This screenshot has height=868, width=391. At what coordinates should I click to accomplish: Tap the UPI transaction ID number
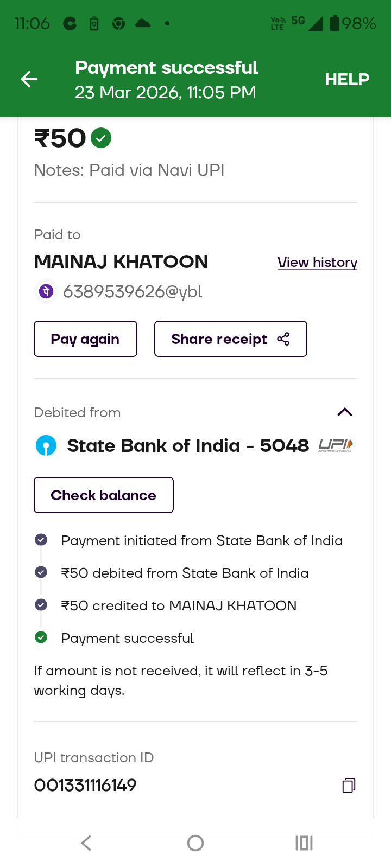[85, 785]
